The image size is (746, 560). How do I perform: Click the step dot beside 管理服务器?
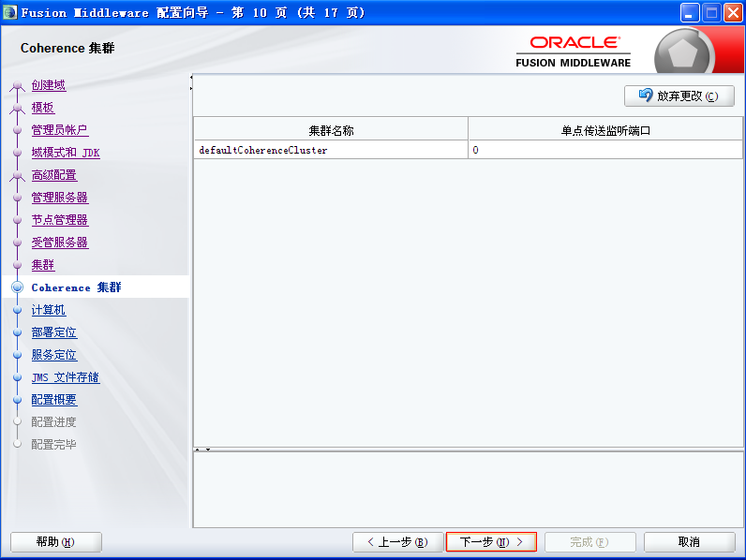(x=18, y=198)
